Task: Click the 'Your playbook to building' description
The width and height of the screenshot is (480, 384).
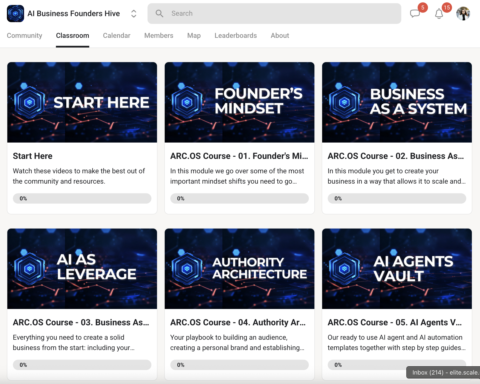Action: pos(237,342)
